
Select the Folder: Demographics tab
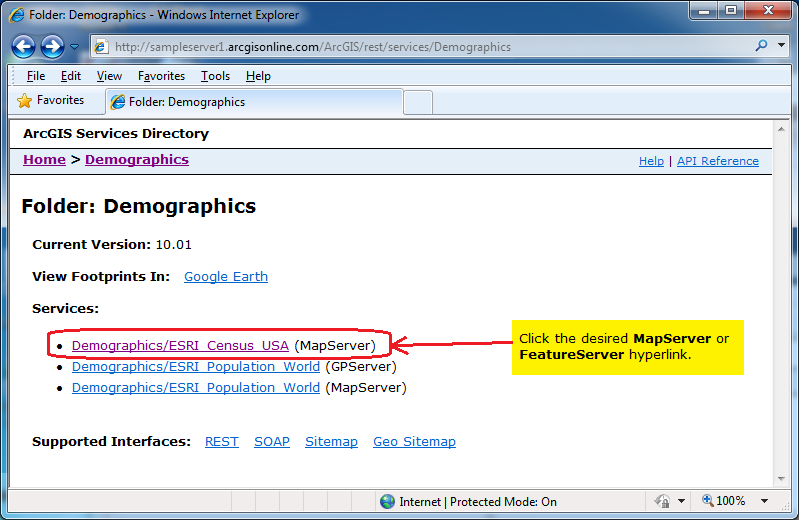255,102
